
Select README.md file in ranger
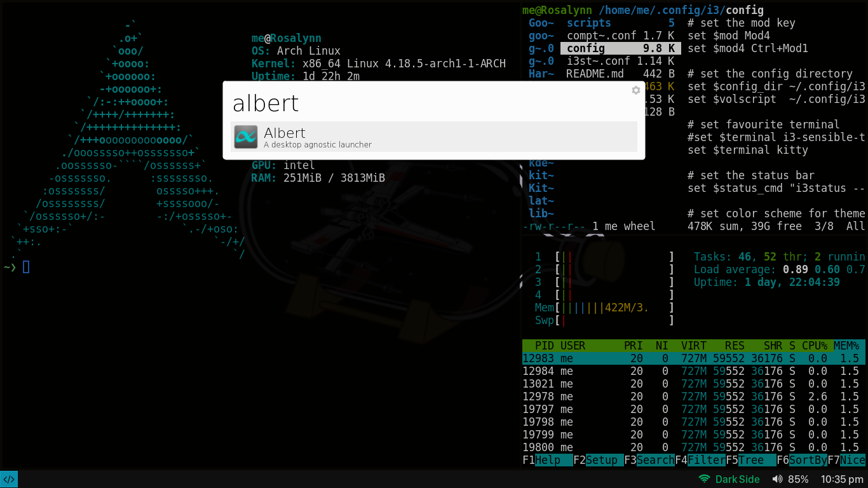coord(621,74)
